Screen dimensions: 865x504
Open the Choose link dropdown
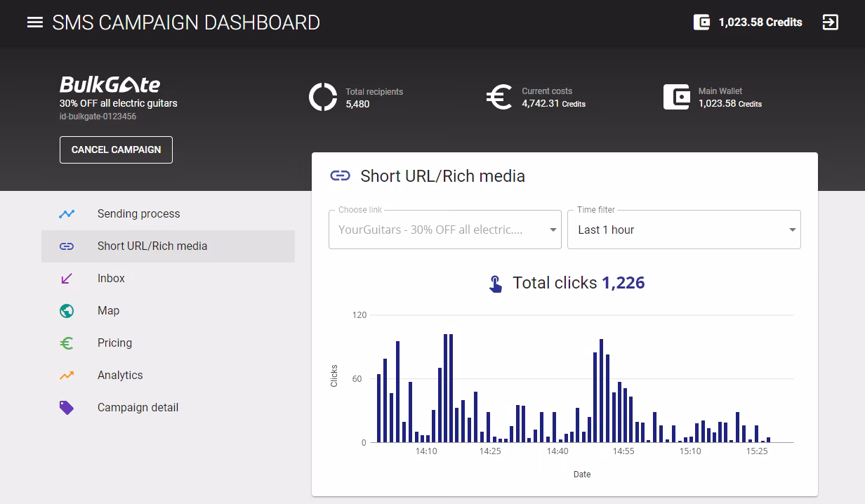coord(445,230)
